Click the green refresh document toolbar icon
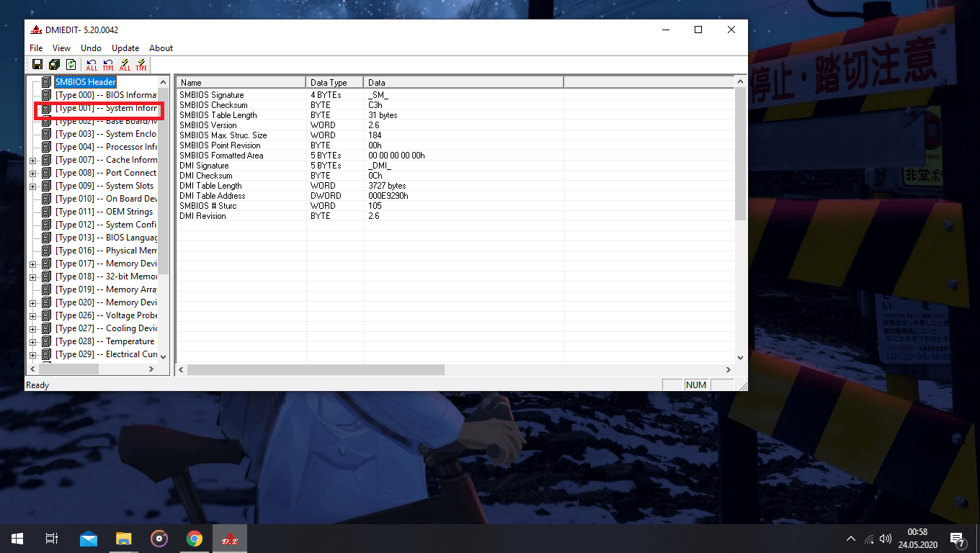 [x=71, y=65]
